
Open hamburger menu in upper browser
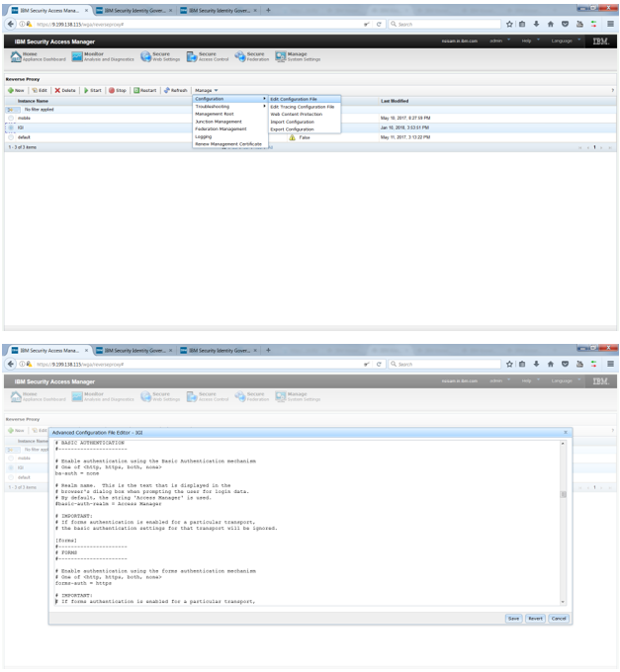[x=610, y=24]
